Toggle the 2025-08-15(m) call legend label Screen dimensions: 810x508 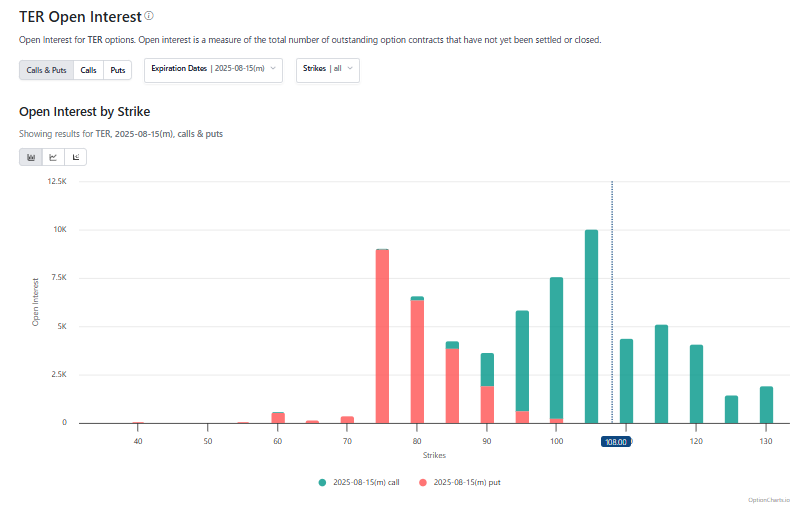tap(366, 482)
